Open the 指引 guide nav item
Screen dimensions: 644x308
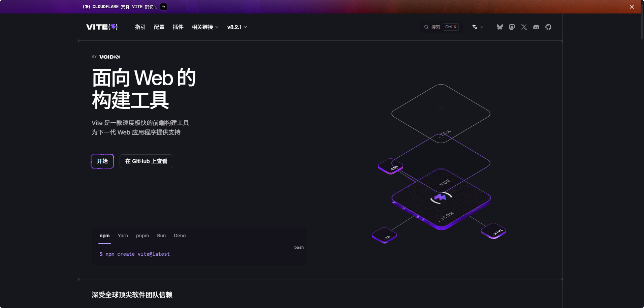(140, 27)
